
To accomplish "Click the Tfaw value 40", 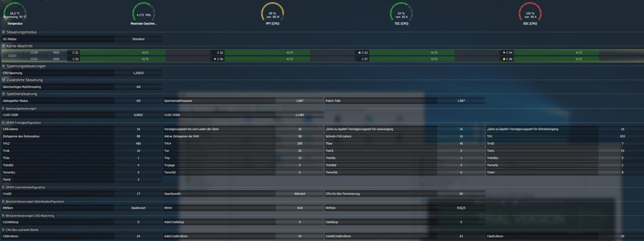I will [461, 144].
